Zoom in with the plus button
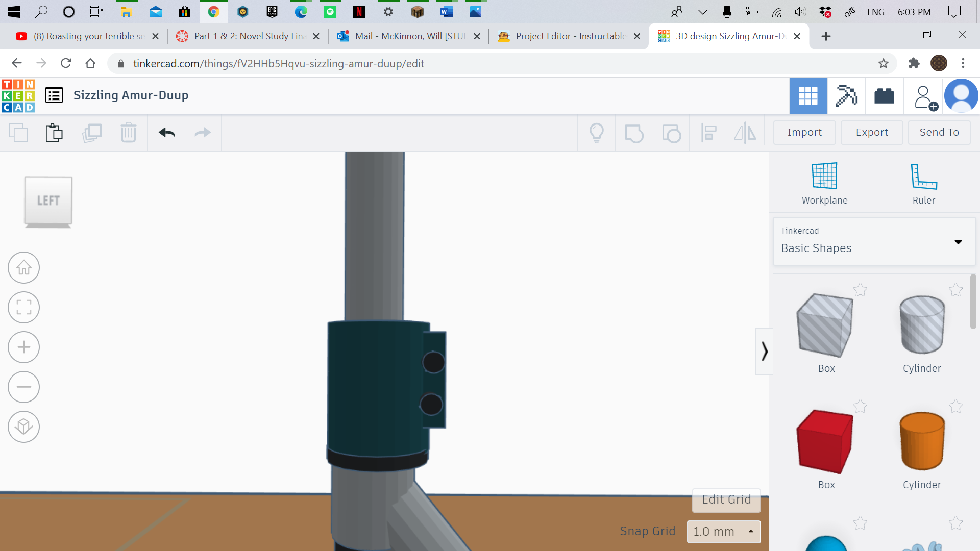980x551 pixels. [24, 347]
